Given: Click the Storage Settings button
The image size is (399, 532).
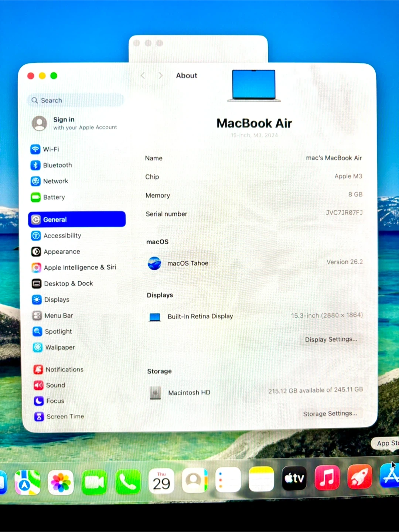Looking at the screenshot, I should 330,413.
